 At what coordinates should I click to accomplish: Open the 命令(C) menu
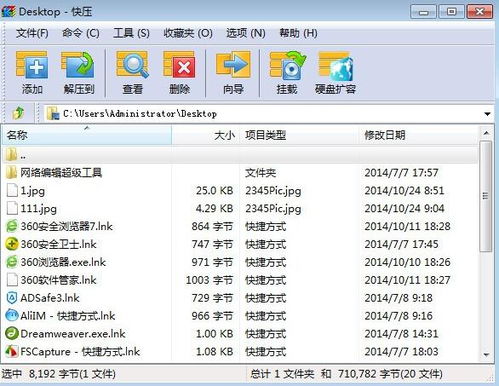click(81, 33)
